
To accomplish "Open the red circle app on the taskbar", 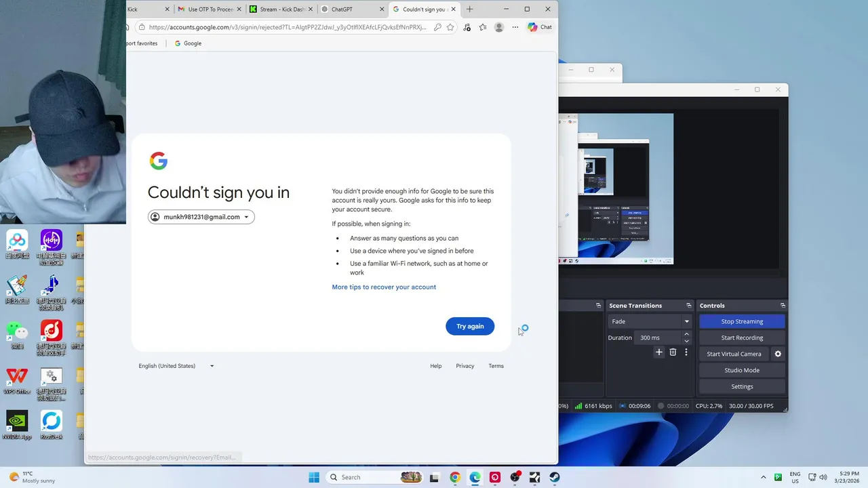I will 495,477.
